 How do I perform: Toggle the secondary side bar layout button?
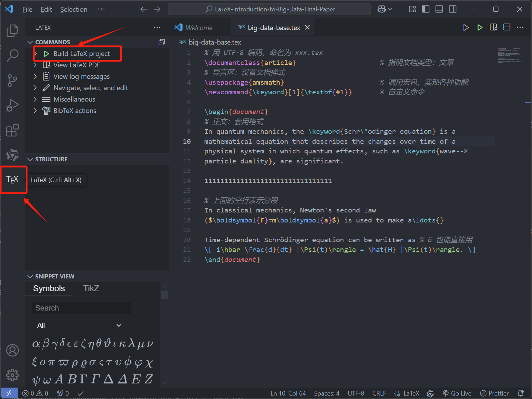coord(452,9)
